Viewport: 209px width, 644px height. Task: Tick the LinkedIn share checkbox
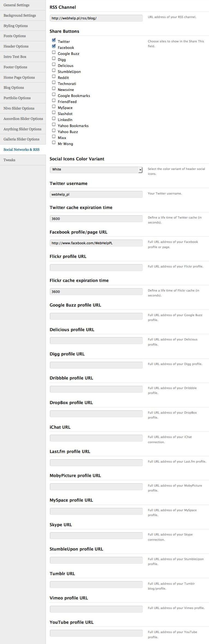click(54, 118)
